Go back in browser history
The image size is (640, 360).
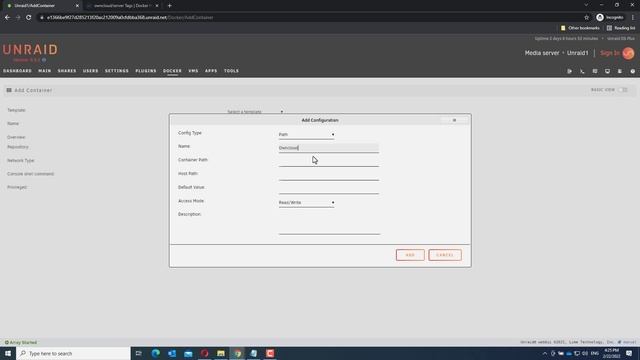[7, 18]
